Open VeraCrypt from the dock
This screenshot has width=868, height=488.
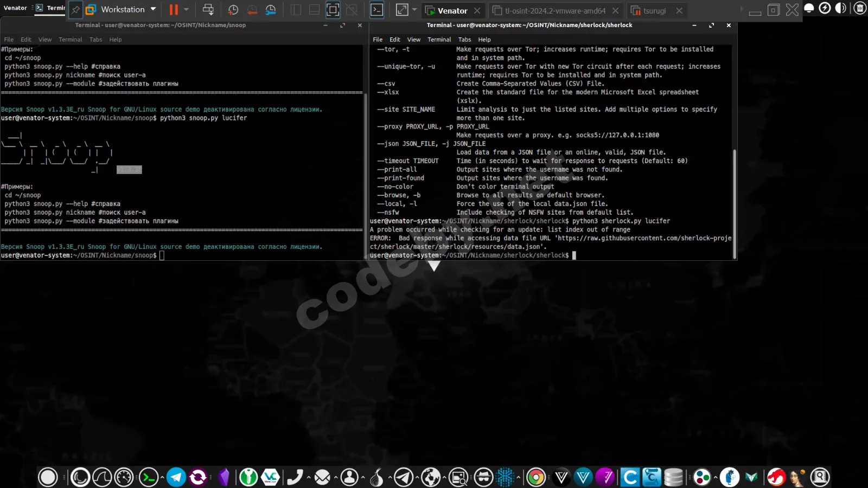coord(270,477)
